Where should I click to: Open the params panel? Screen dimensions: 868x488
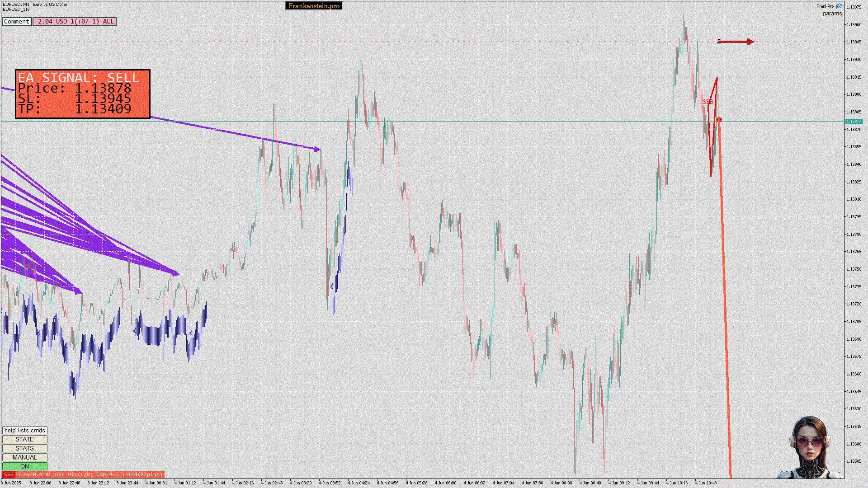832,14
